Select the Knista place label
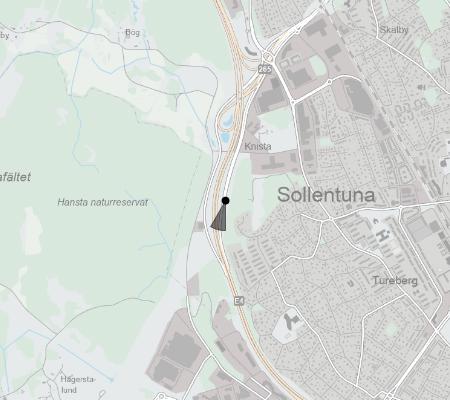Image resolution: width=450 pixels, height=400 pixels. click(258, 146)
